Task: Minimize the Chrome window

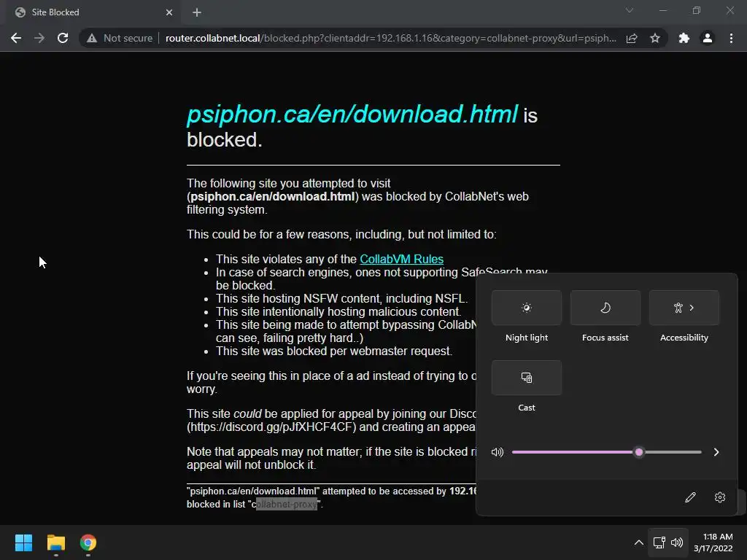Action: [x=662, y=10]
